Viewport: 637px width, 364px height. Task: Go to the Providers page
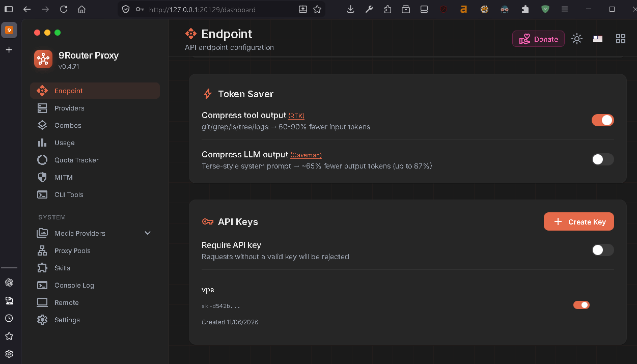[x=95, y=108]
